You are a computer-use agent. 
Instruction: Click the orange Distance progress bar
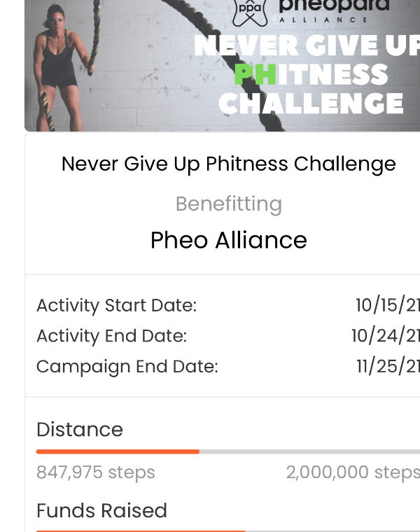point(228,451)
